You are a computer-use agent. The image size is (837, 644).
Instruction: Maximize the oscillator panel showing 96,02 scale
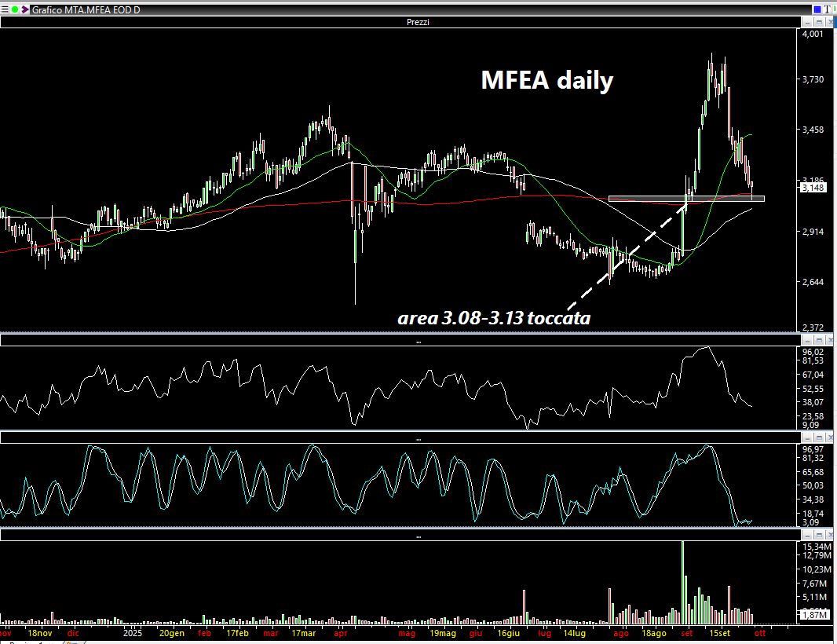click(x=819, y=341)
